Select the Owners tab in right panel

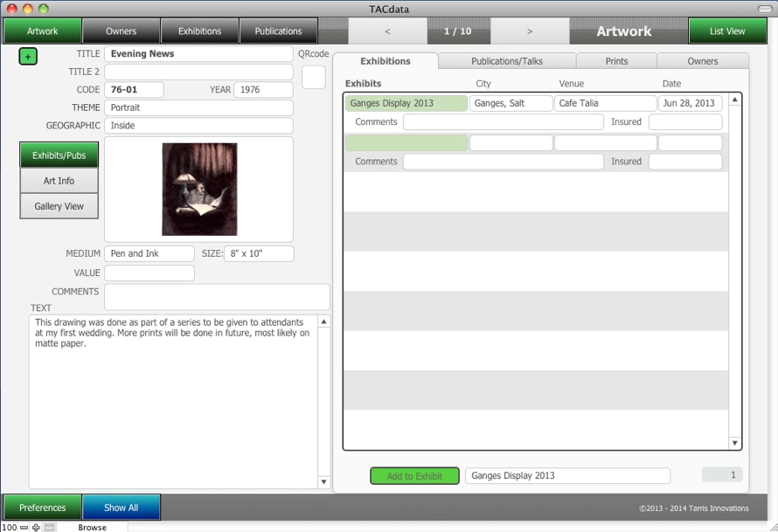(x=702, y=61)
